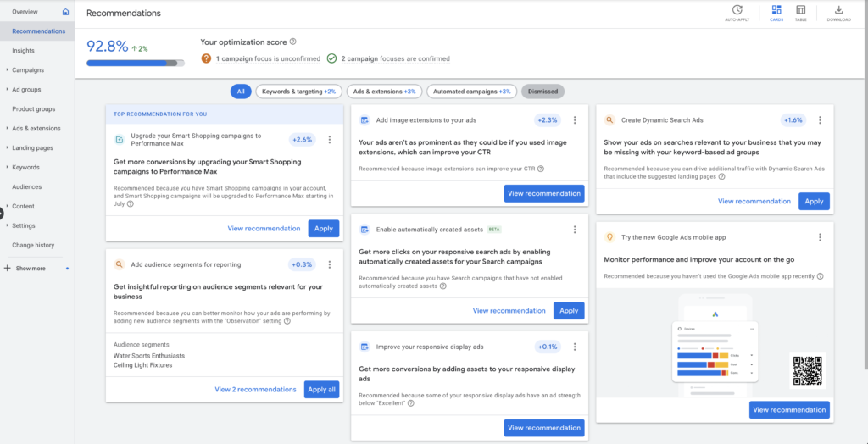Open Change history in the sidebar

coord(33,245)
